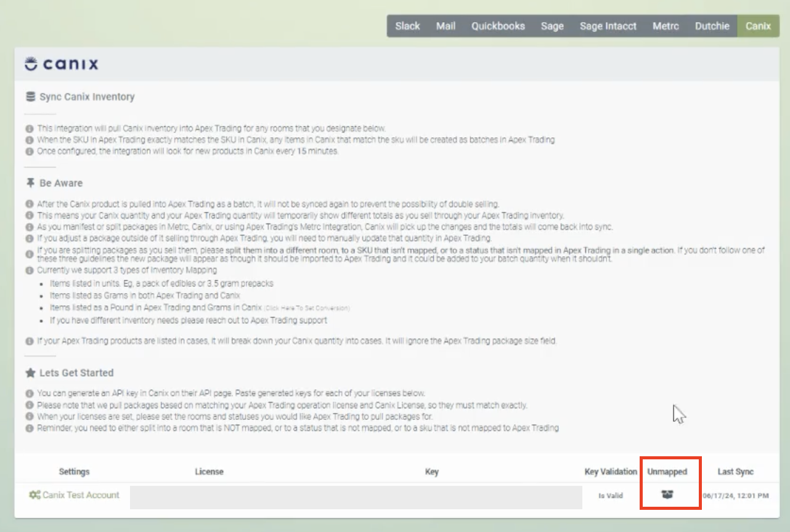Click the 'Lets Get Started' heading
790x532 pixels.
(x=76, y=373)
